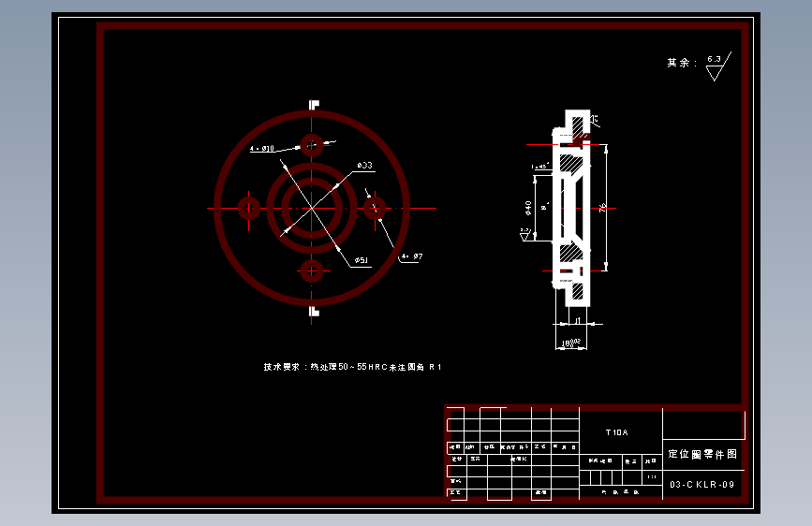Click the '1x45°' chamfer annotation
Image resolution: width=812 pixels, height=526 pixels.
tap(539, 167)
